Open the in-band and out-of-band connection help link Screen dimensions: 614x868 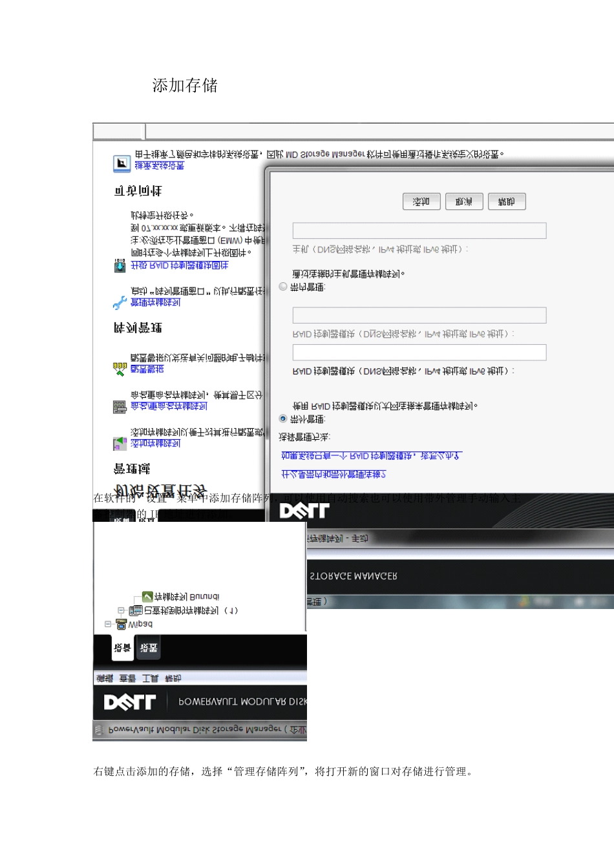coord(333,474)
